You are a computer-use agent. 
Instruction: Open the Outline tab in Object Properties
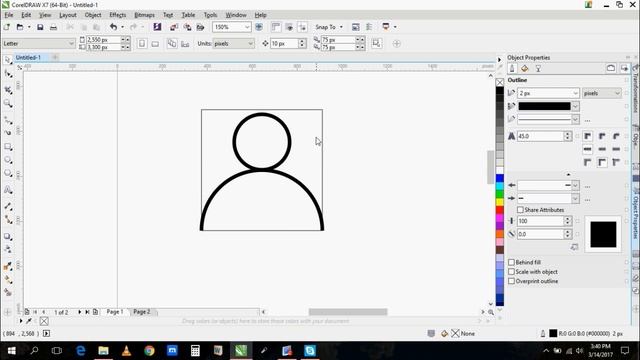(512, 69)
